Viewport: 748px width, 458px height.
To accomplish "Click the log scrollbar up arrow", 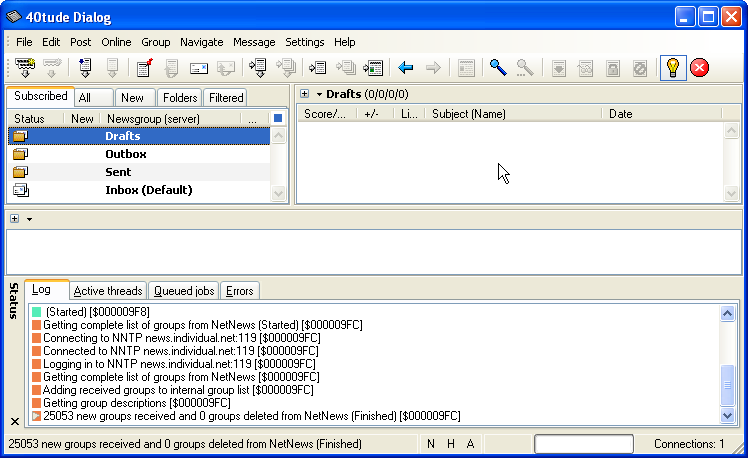I will tap(727, 313).
